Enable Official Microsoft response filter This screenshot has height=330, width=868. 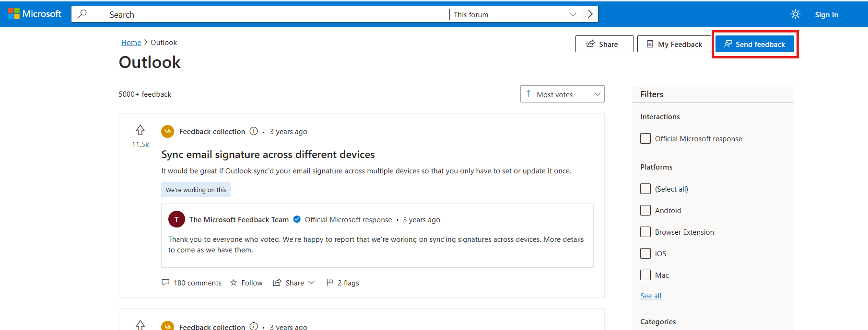(645, 138)
